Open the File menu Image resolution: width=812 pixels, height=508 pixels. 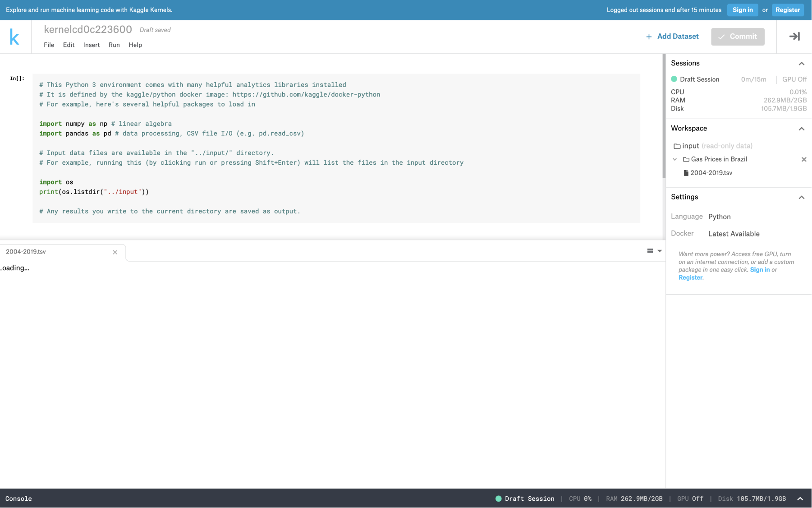49,45
